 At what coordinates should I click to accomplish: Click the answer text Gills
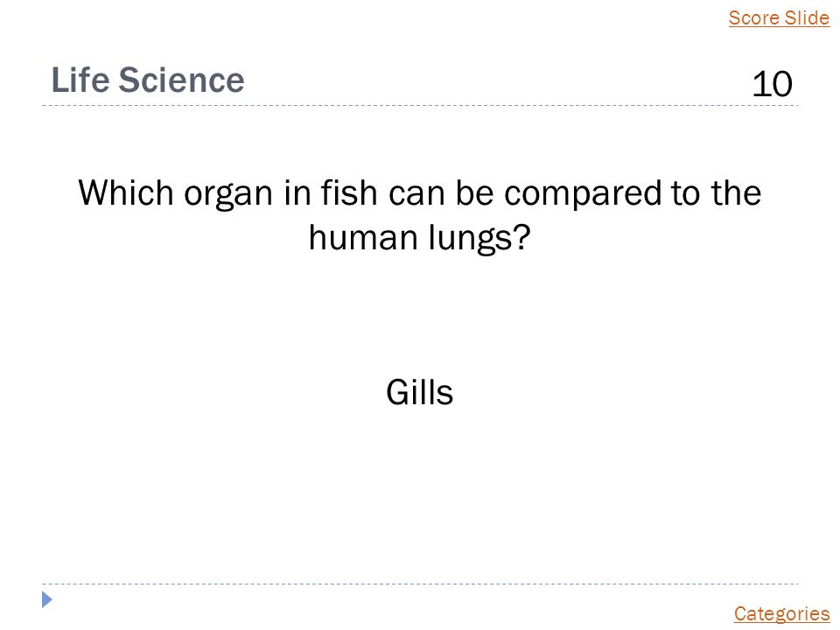tap(419, 393)
